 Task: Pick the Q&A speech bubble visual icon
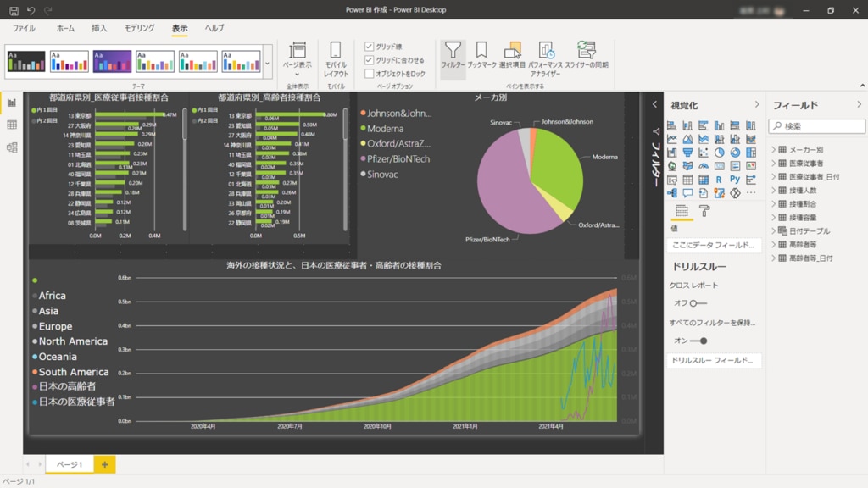tap(687, 193)
